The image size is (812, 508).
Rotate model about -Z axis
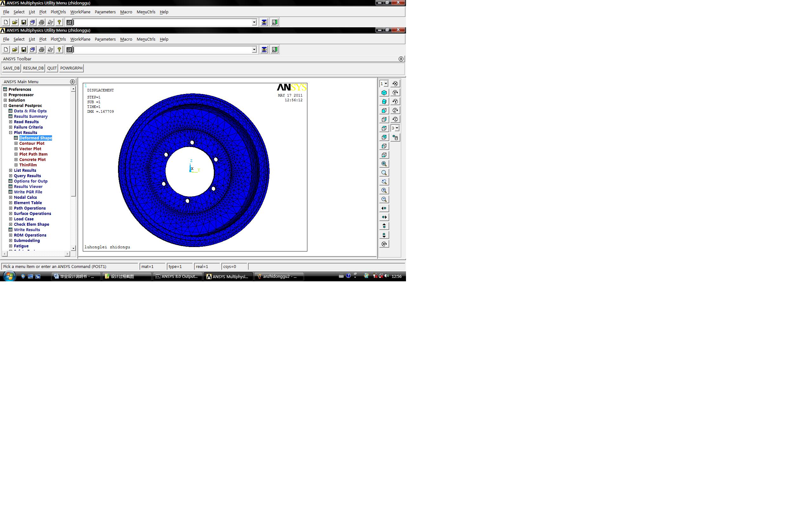click(395, 119)
